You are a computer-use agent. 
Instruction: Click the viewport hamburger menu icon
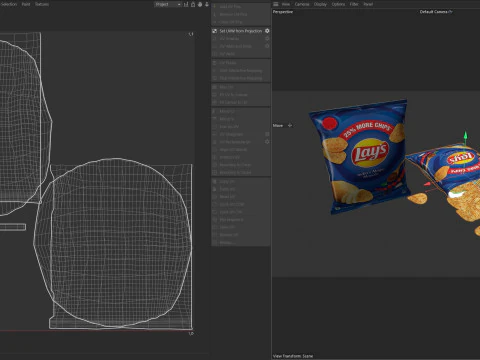[x=276, y=4]
